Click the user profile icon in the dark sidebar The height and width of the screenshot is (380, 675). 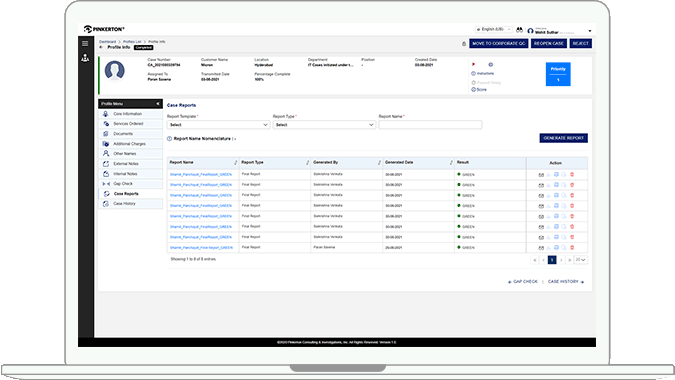(x=85, y=58)
